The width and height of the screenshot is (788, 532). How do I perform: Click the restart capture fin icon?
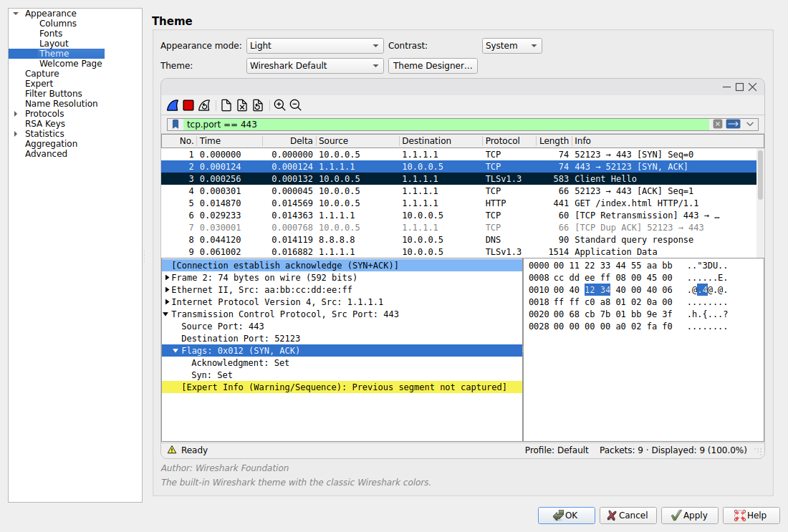pyautogui.click(x=204, y=105)
